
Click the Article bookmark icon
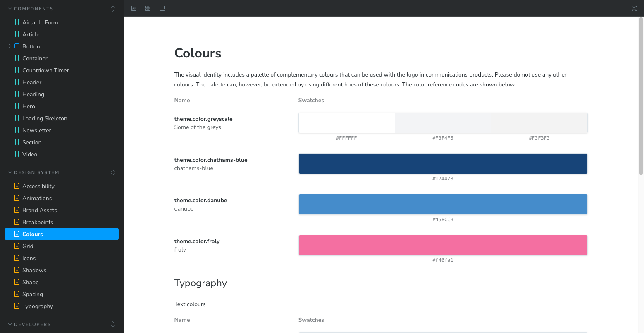(17, 34)
